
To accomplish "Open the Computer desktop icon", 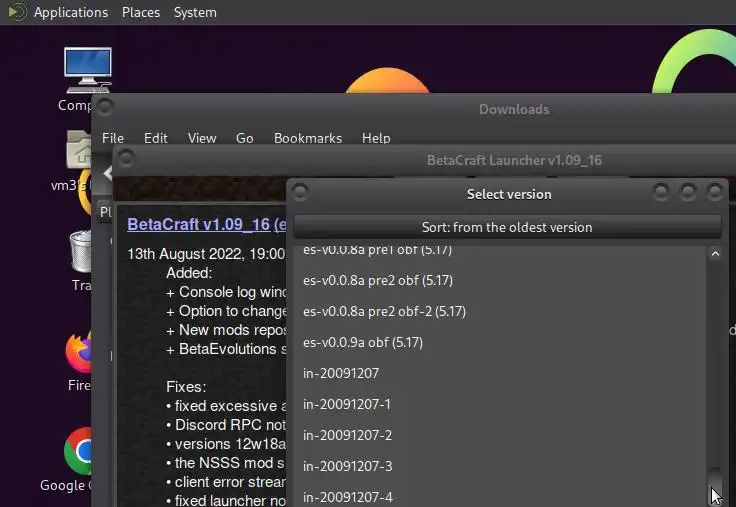I will [87, 70].
